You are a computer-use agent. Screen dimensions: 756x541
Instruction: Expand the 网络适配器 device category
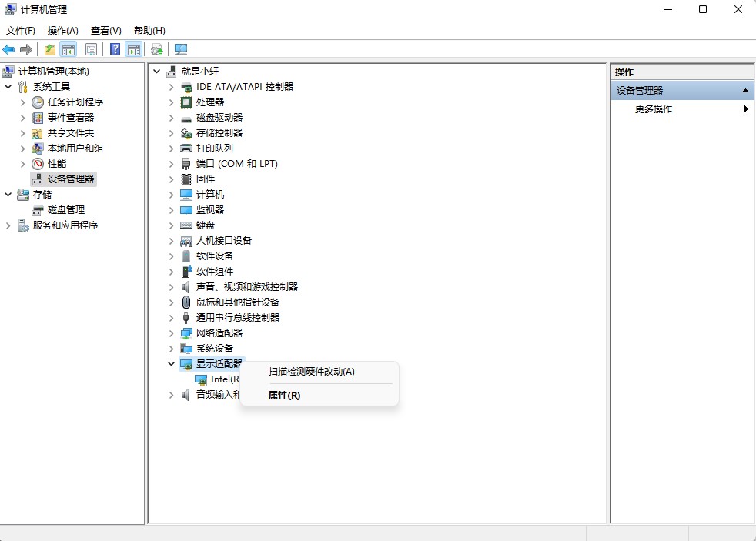tap(171, 332)
